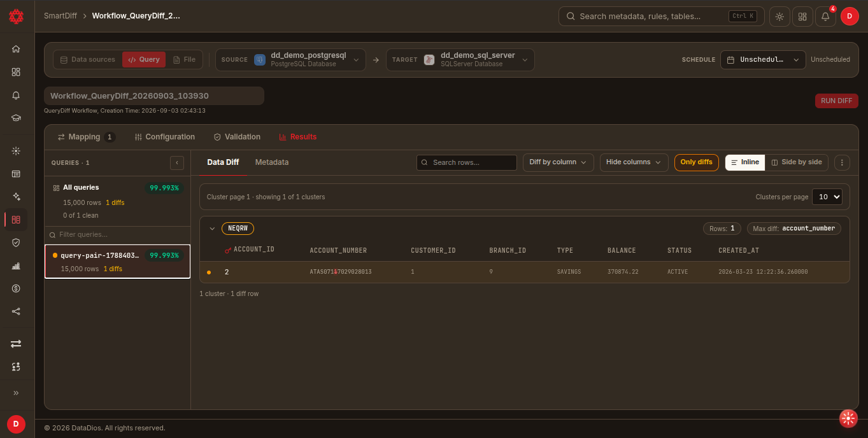Open the Validation tab

pos(237,137)
